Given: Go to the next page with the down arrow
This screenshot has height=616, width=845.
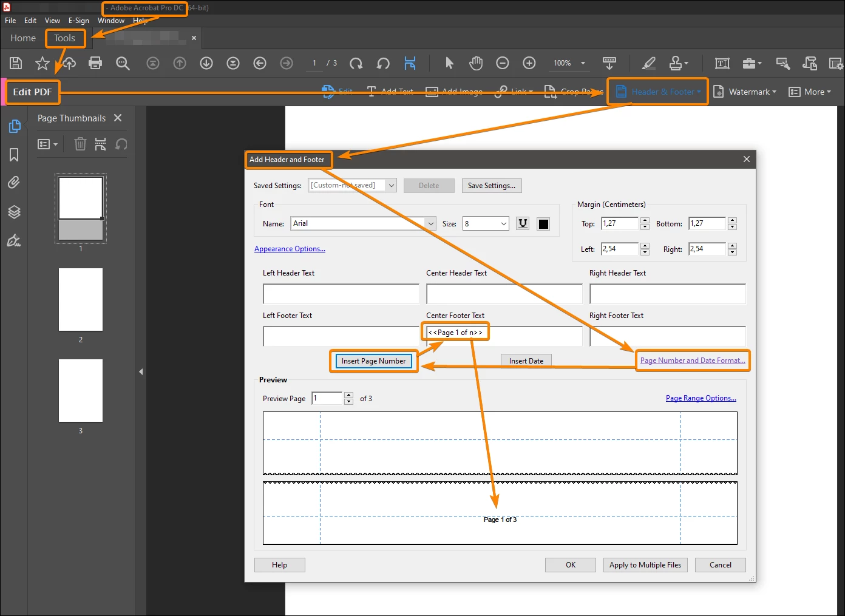Looking at the screenshot, I should pos(206,63).
